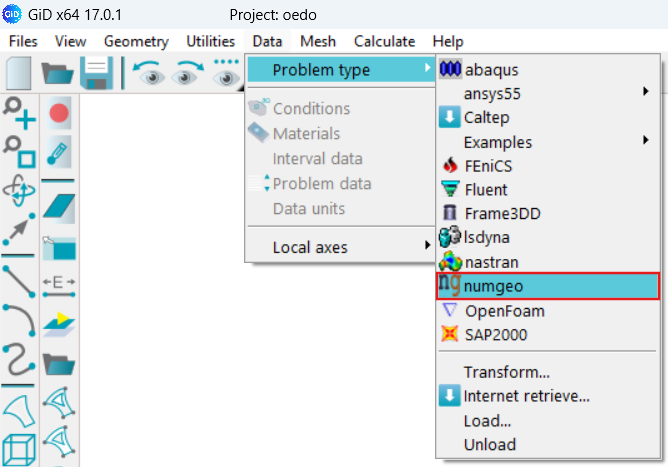Click the GiD logo in the title bar

click(12, 14)
